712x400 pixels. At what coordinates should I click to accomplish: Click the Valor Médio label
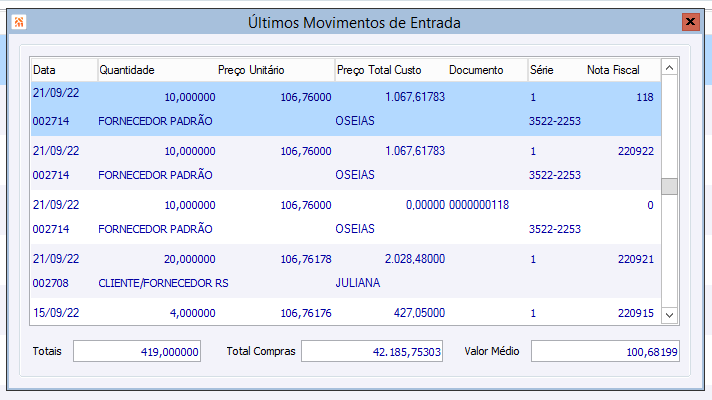pyautogui.click(x=491, y=351)
